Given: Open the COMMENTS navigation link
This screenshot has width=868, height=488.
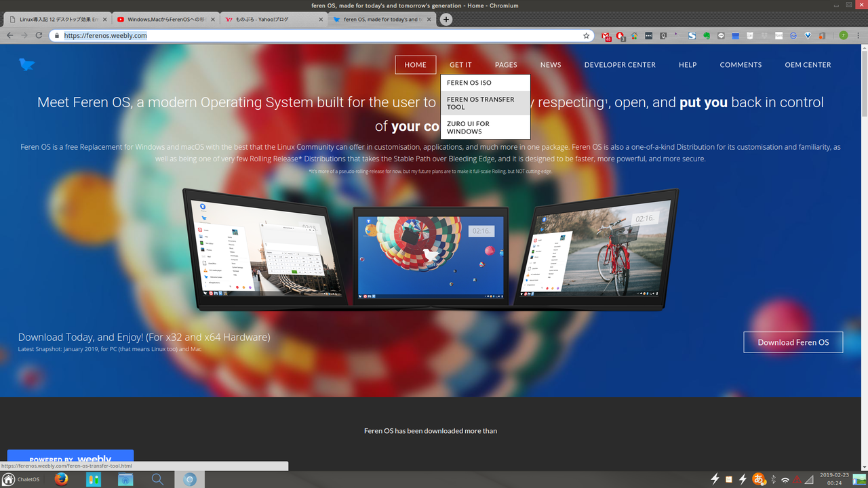Looking at the screenshot, I should pyautogui.click(x=741, y=65).
